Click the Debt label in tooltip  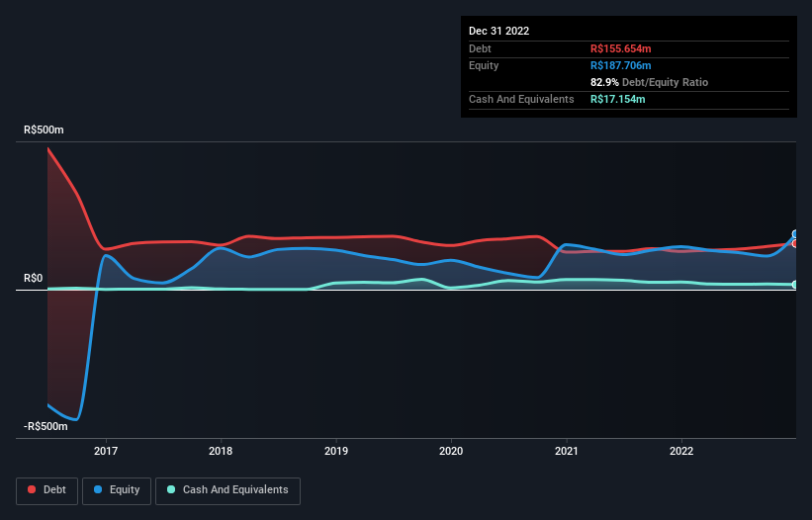(x=480, y=48)
